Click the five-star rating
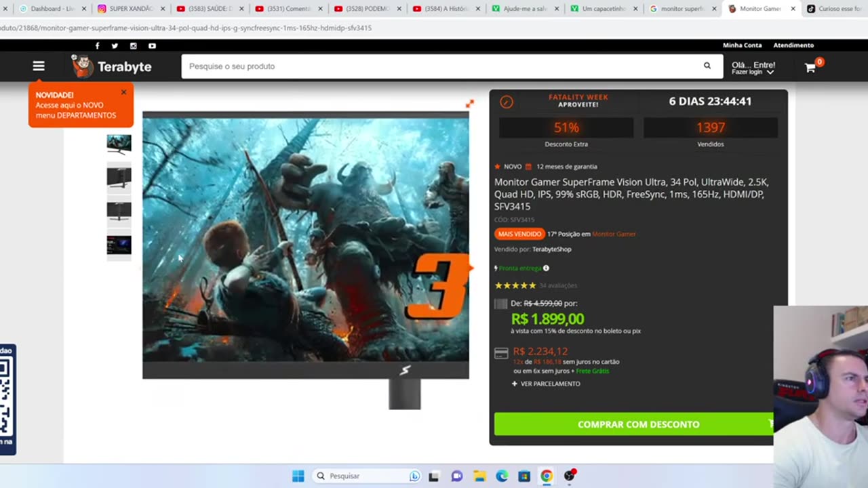Screen dimensions: 868x488 (x=515, y=285)
